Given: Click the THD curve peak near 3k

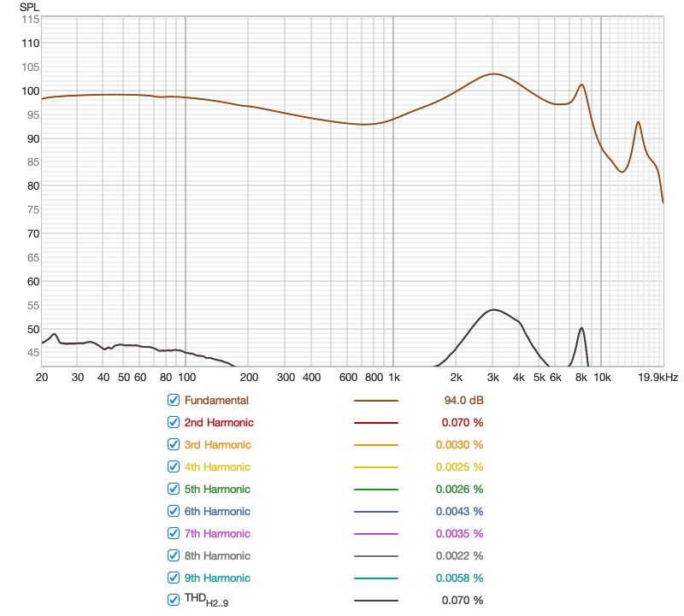Looking at the screenshot, I should tap(493, 310).
